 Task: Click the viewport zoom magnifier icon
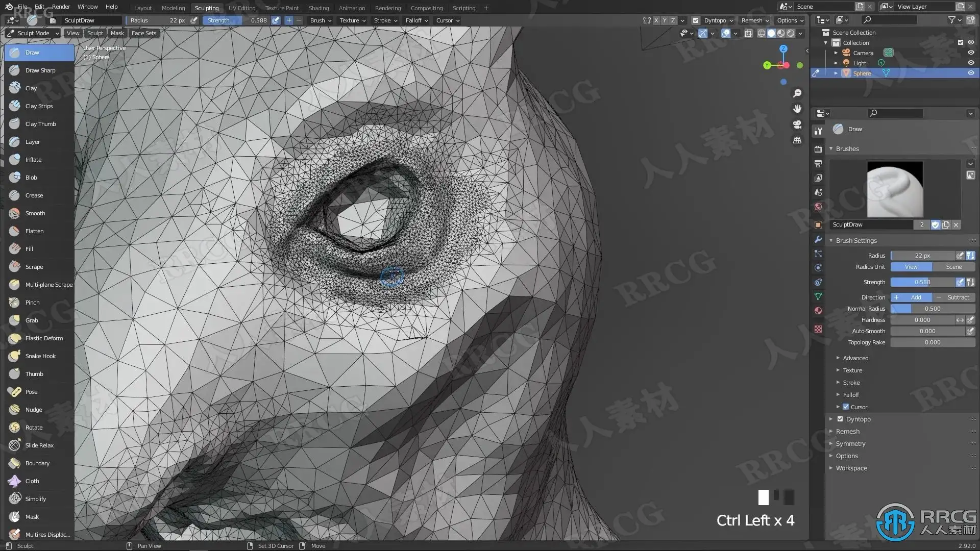coord(797,93)
